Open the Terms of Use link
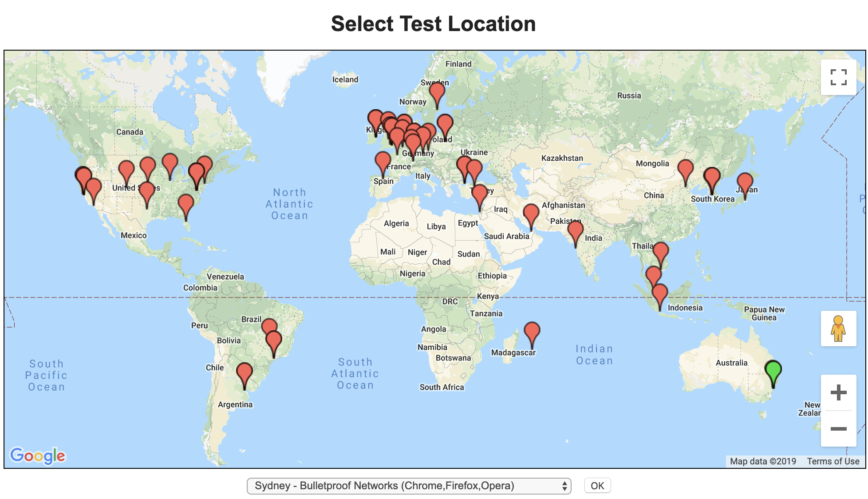This screenshot has width=868, height=499. click(833, 461)
